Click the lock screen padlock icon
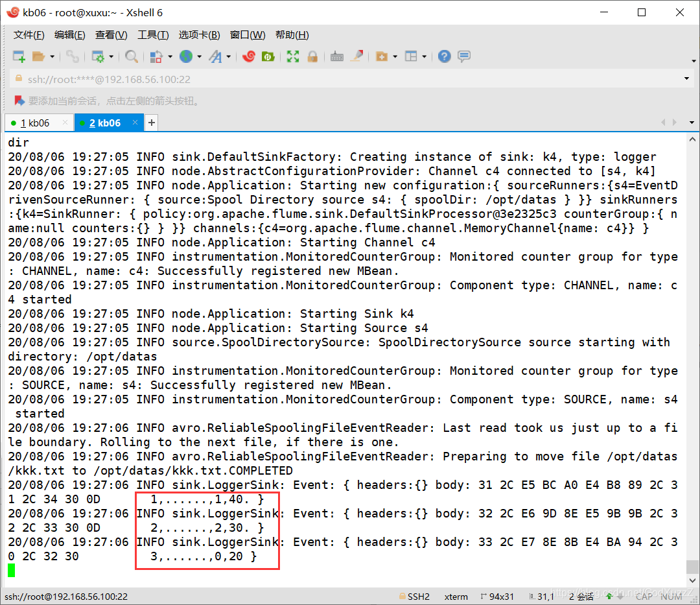Viewport: 700px width, 605px height. click(x=312, y=56)
